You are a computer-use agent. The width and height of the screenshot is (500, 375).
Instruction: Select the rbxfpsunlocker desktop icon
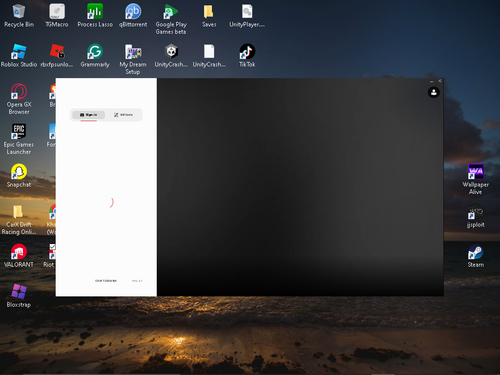click(x=57, y=56)
